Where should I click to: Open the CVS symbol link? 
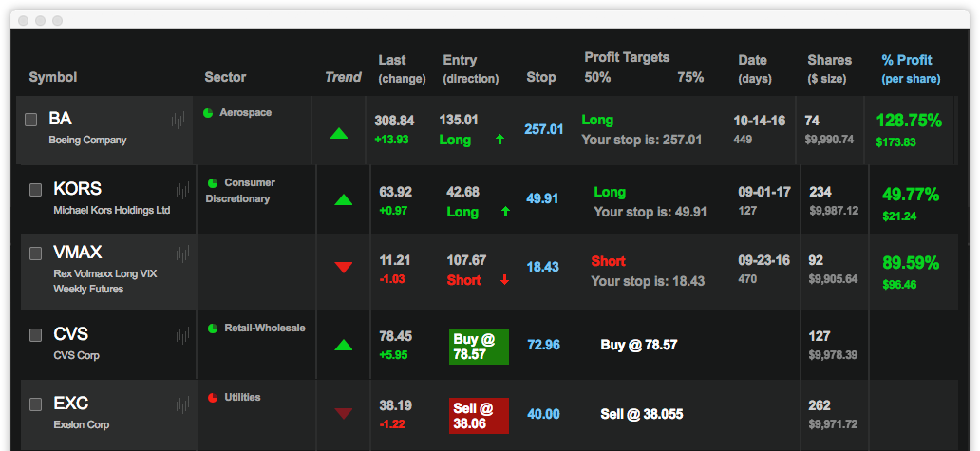click(x=70, y=334)
